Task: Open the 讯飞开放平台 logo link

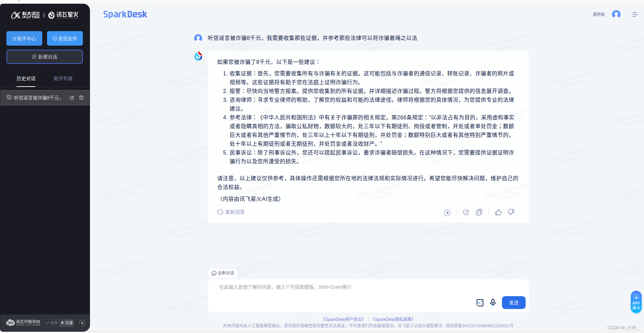Action: [23, 323]
